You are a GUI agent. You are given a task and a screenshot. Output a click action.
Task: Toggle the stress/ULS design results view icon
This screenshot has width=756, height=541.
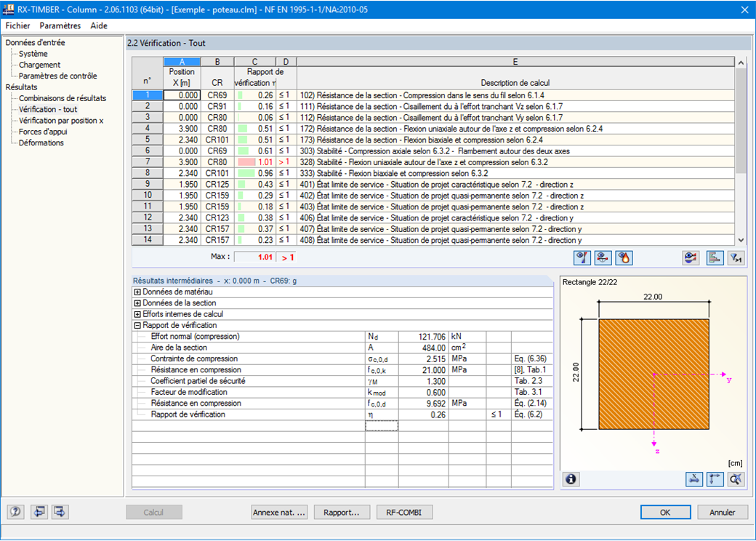[x=582, y=258]
